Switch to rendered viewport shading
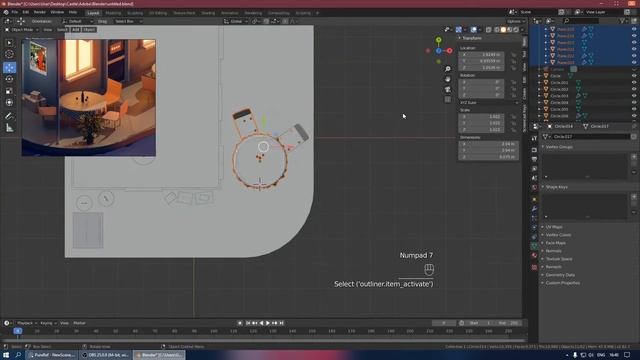This screenshot has width=640, height=360. click(x=516, y=30)
